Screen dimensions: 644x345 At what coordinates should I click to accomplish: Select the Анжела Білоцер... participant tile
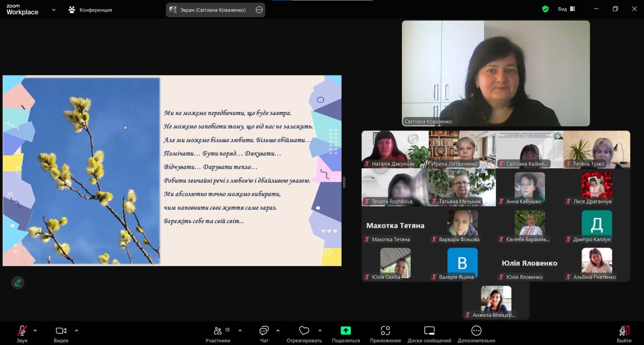pos(496,301)
